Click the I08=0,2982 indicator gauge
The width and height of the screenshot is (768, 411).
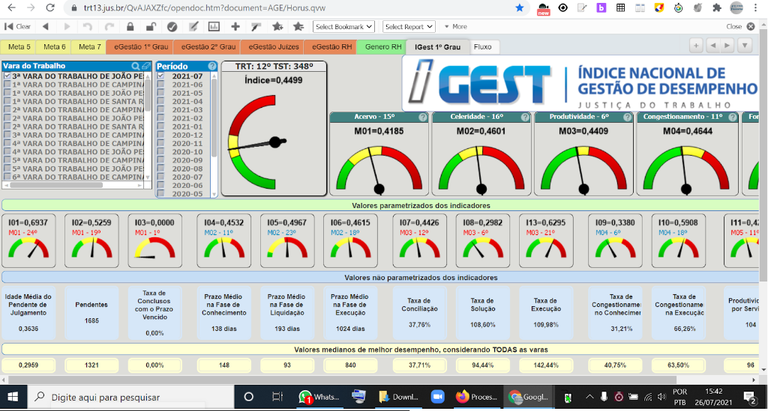(483, 241)
